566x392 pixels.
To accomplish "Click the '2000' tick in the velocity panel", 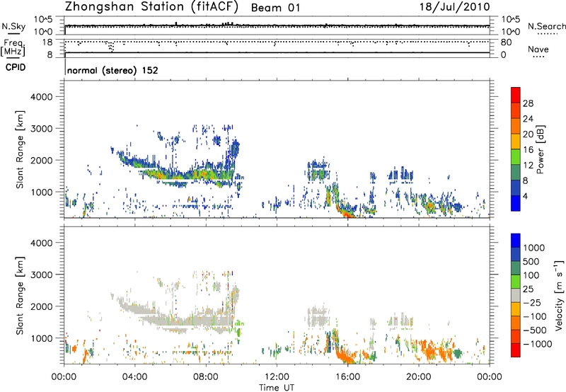I will pyautogui.click(x=41, y=306).
